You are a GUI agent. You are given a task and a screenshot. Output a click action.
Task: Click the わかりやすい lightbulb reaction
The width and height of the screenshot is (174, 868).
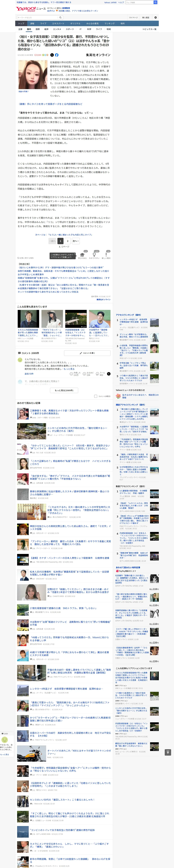[94, 255]
